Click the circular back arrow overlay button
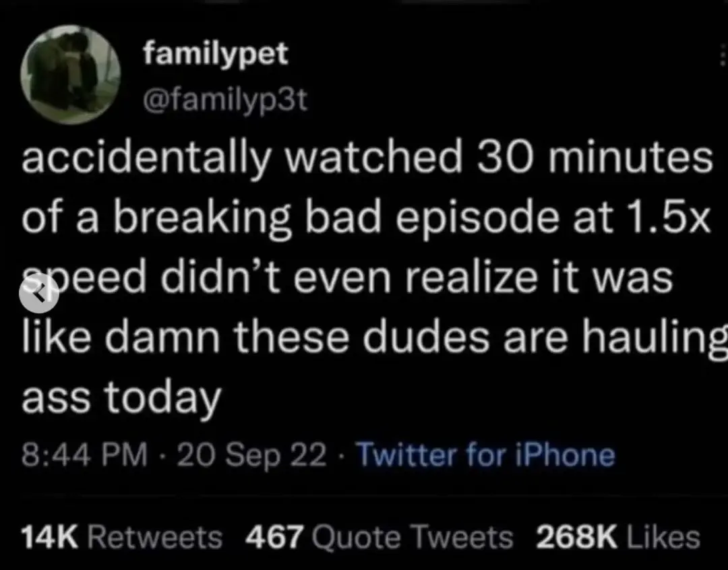This screenshot has width=728, height=570. [x=38, y=293]
